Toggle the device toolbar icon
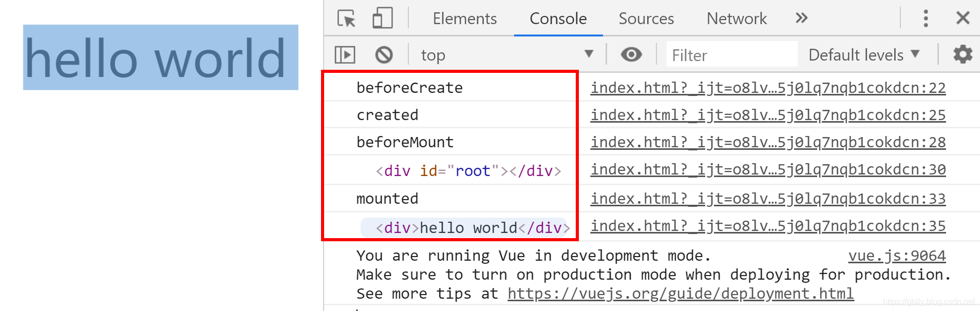980x311 pixels. 383,18
